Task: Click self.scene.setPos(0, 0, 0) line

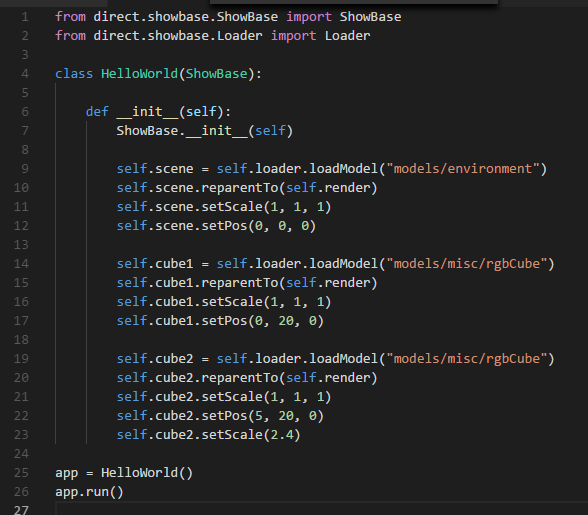Action: [216, 226]
